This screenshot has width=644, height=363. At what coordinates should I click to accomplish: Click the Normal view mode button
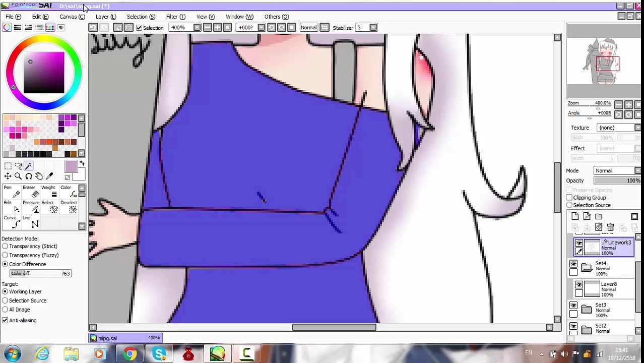pyautogui.click(x=308, y=28)
